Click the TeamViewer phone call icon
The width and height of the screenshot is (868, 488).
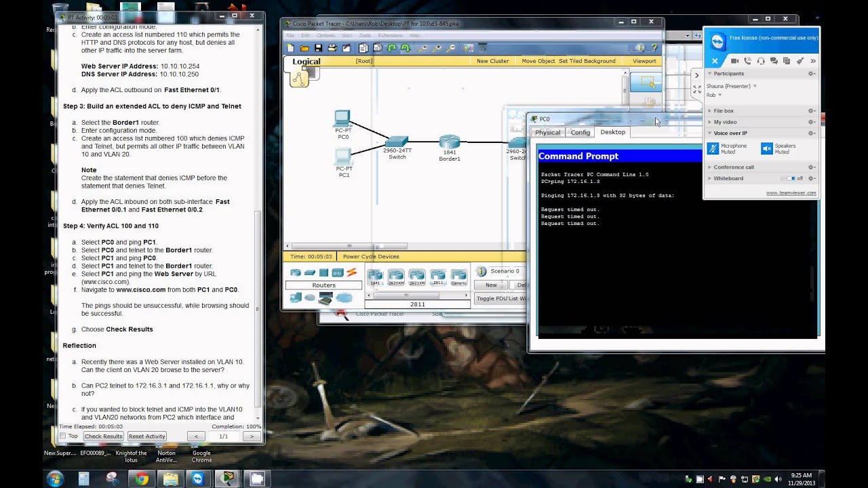coord(747,61)
